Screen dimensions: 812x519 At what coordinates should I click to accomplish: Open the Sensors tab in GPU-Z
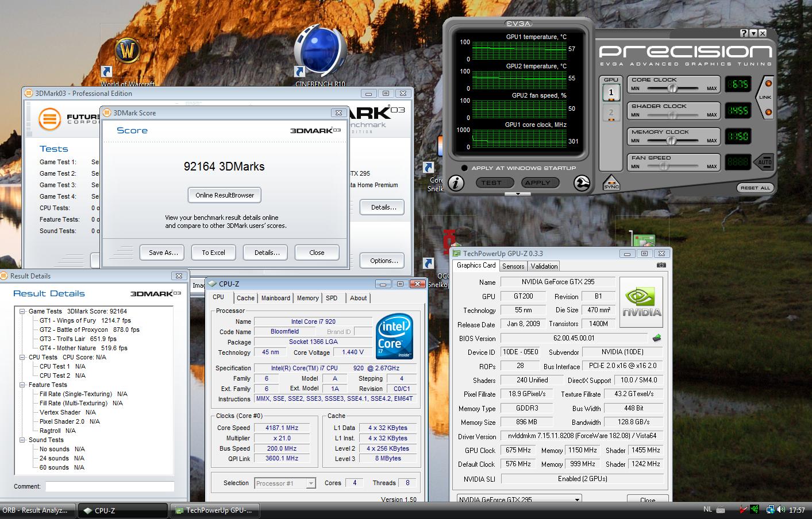[x=513, y=266]
